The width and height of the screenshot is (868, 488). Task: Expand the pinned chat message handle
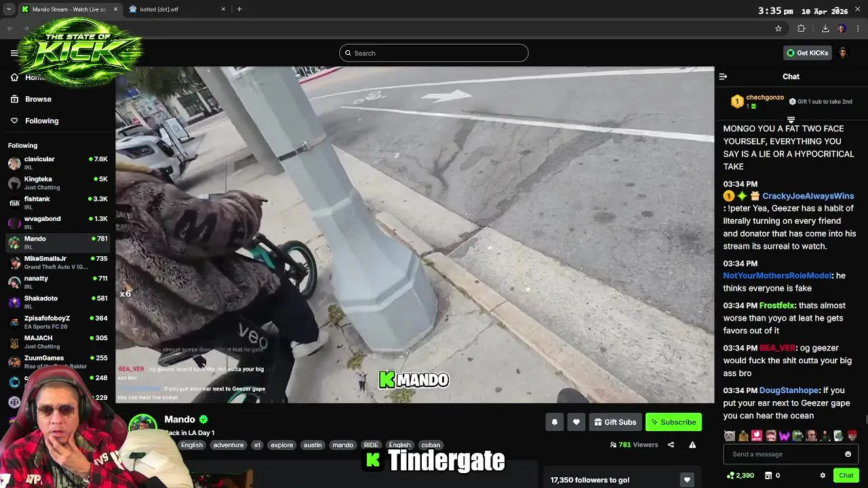(x=791, y=120)
